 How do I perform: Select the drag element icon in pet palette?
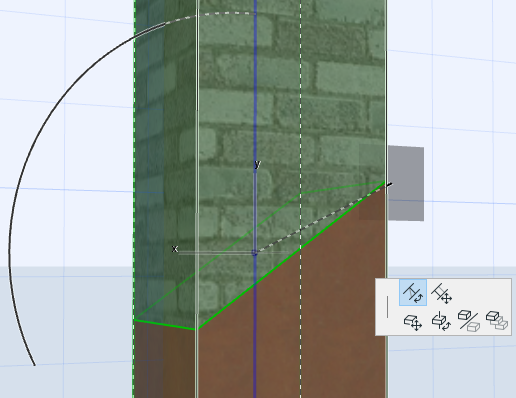(x=413, y=322)
